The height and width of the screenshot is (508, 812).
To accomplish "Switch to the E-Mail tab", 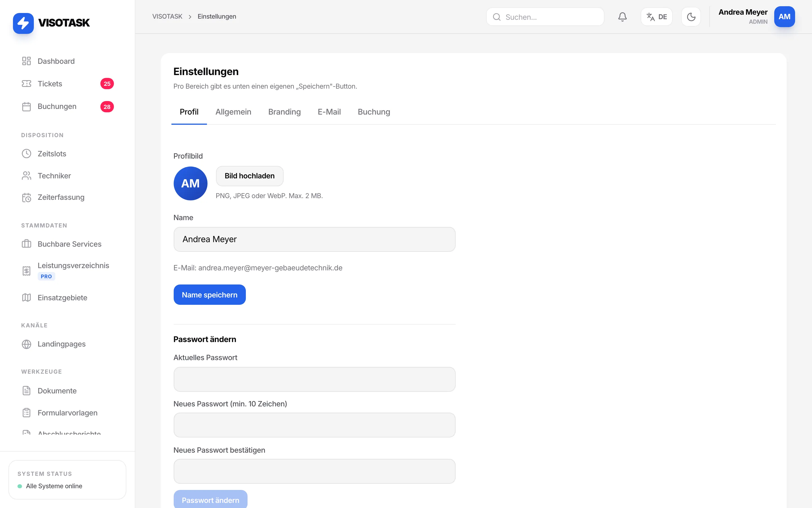I will (329, 112).
